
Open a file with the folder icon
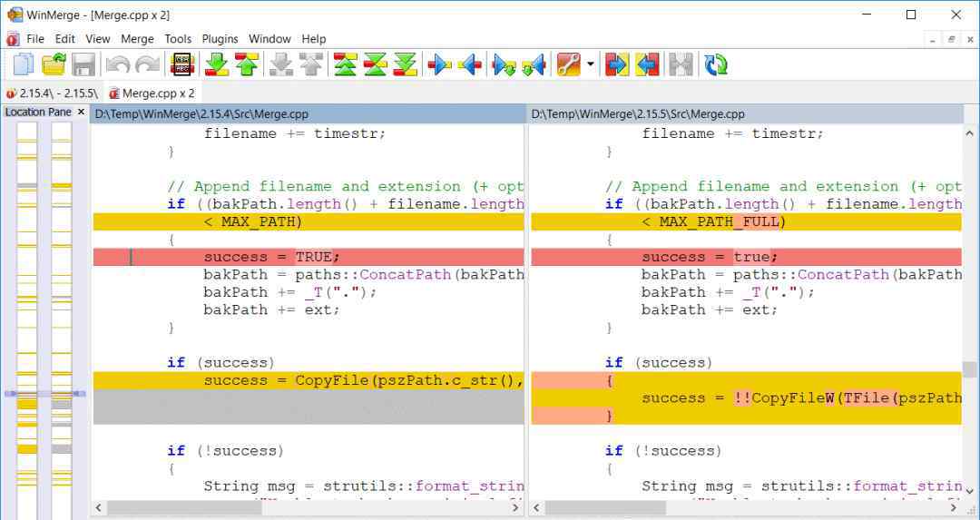click(54, 65)
